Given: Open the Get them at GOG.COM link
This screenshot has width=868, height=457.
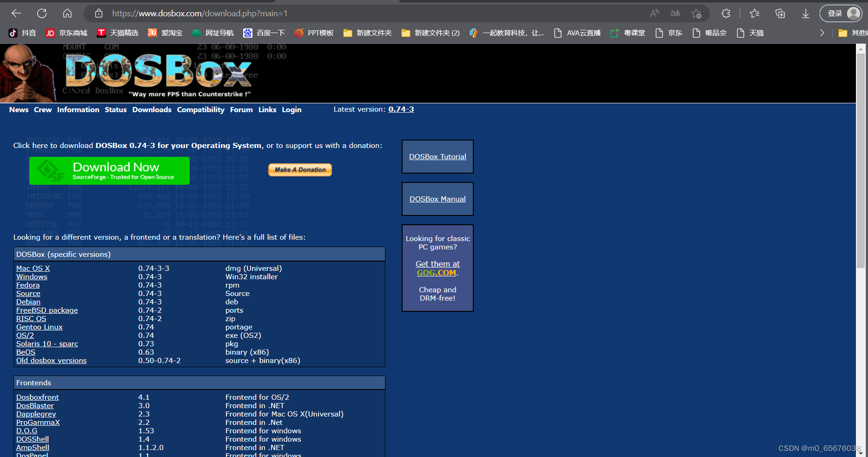Looking at the screenshot, I should tap(437, 268).
